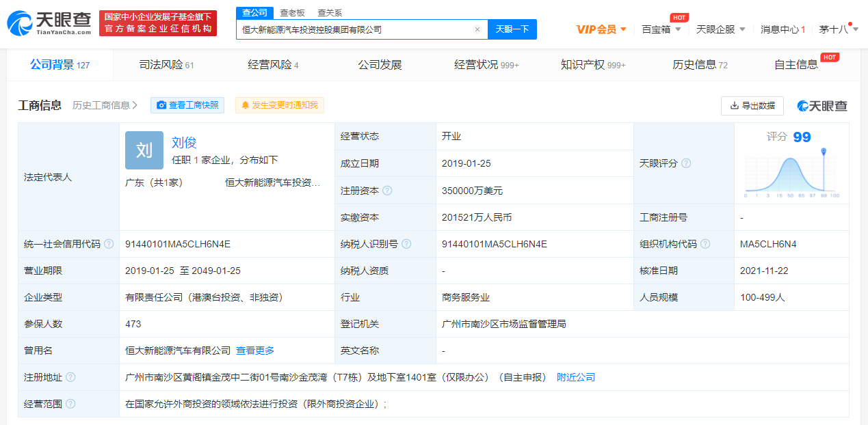Open the 消息中心 notifications link
The height and width of the screenshot is (425, 868).
[x=783, y=29]
